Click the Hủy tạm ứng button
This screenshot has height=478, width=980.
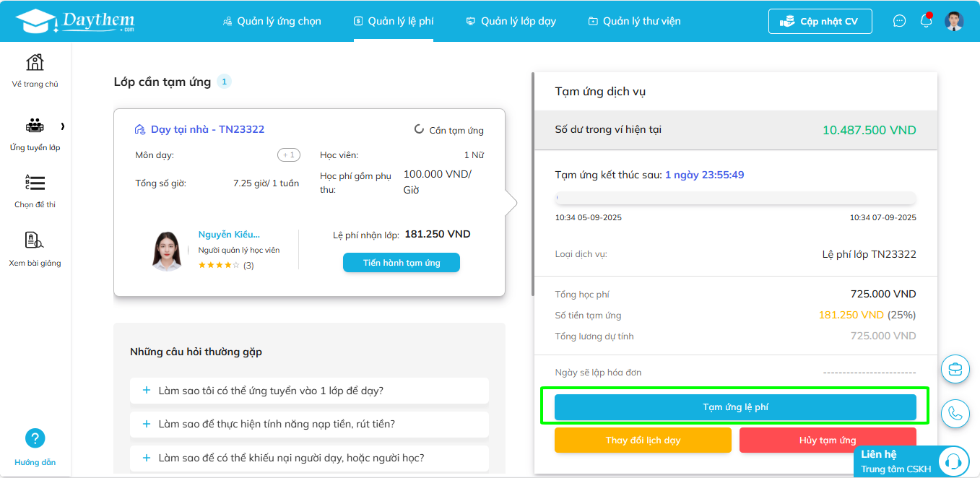pos(828,440)
